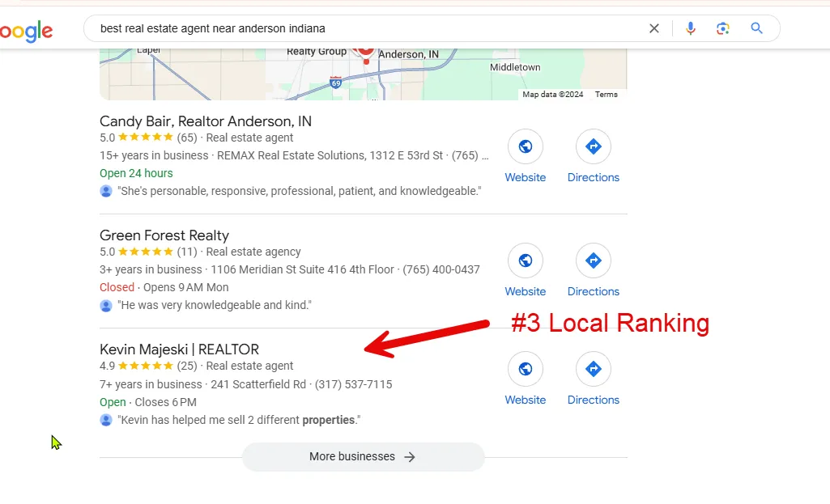The image size is (830, 504).
Task: Get directions icon for Candy Bair
Action: pyautogui.click(x=594, y=146)
